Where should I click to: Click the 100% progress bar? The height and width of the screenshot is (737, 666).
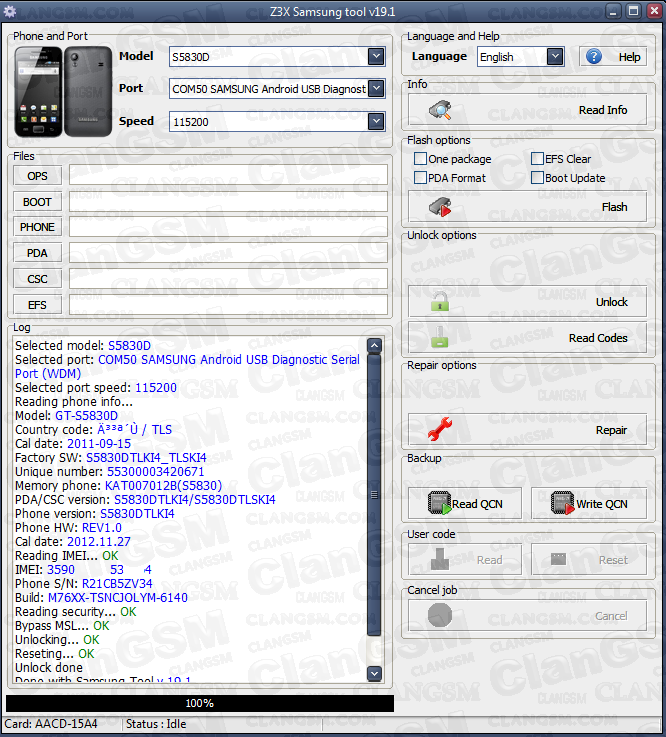[x=200, y=703]
